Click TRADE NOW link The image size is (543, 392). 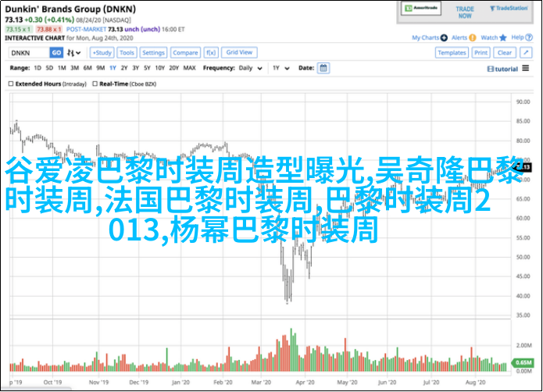click(x=465, y=12)
